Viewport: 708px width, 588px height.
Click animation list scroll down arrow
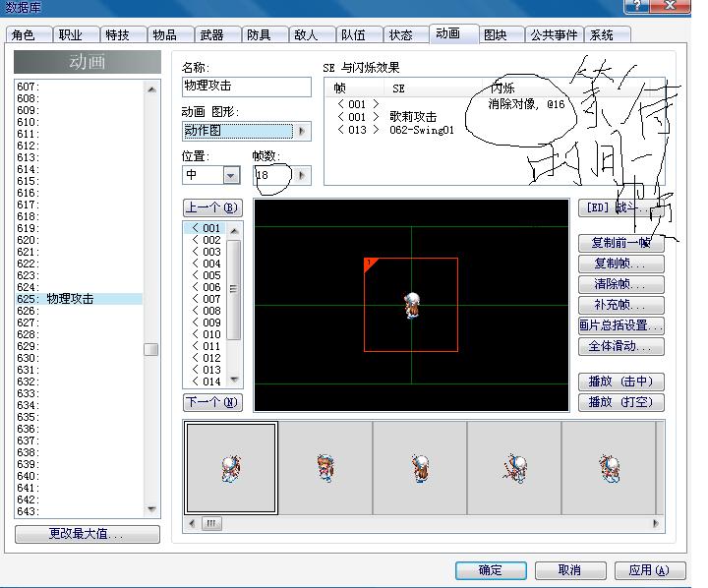pyautogui.click(x=151, y=509)
